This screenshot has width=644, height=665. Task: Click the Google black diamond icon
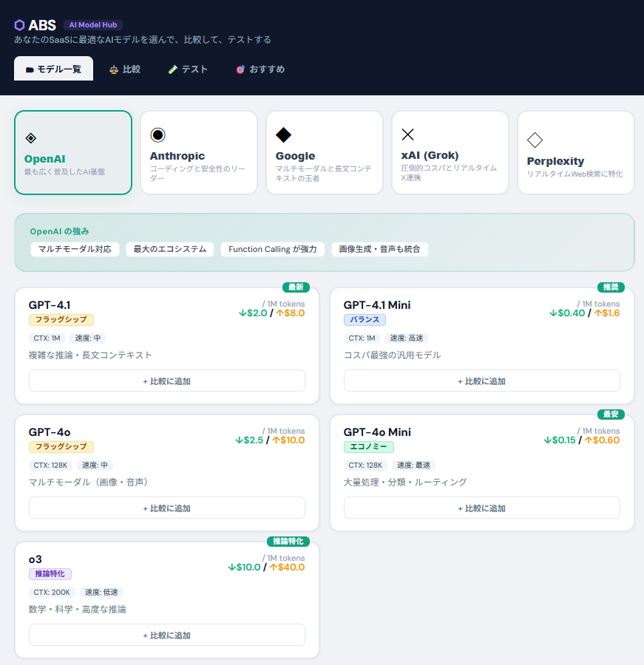(284, 135)
